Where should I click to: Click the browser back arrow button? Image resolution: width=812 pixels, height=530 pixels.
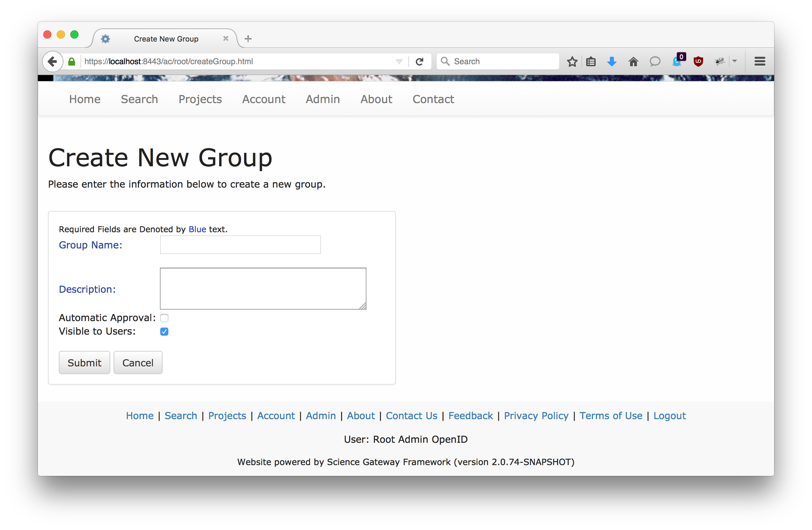pos(52,62)
